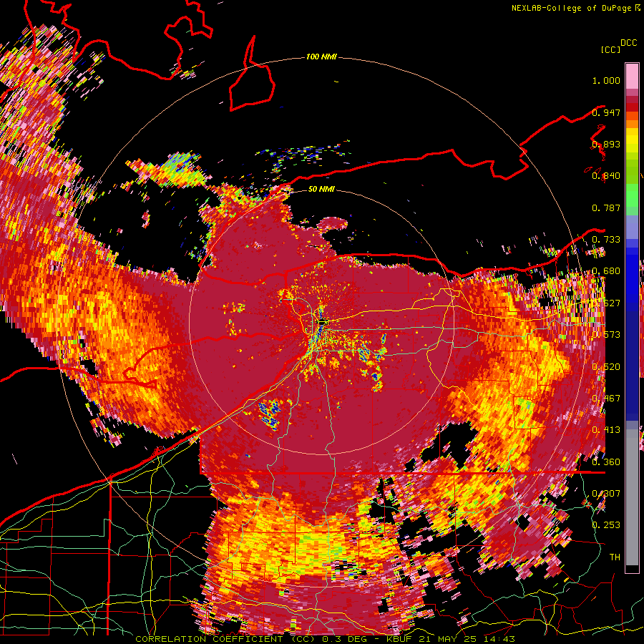This screenshot has height=644, width=644.
Task: Click the 0.787 scale value
Action: click(x=606, y=208)
